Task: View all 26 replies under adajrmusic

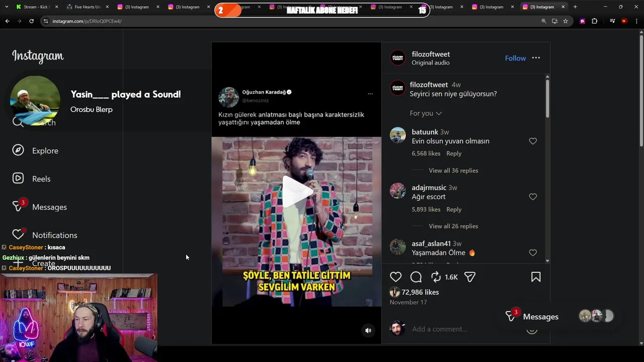Action: (453, 226)
